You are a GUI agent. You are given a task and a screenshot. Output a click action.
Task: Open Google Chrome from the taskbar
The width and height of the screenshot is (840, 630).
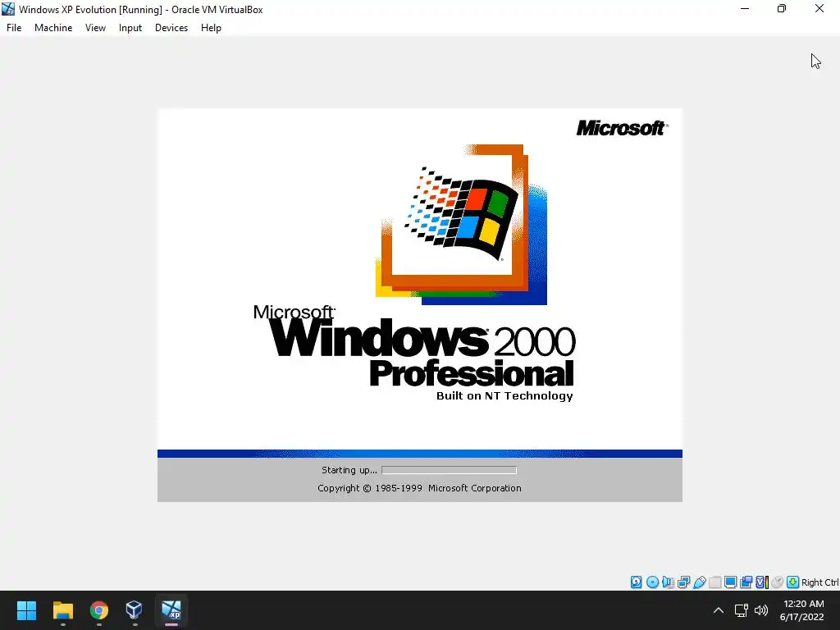(x=99, y=610)
